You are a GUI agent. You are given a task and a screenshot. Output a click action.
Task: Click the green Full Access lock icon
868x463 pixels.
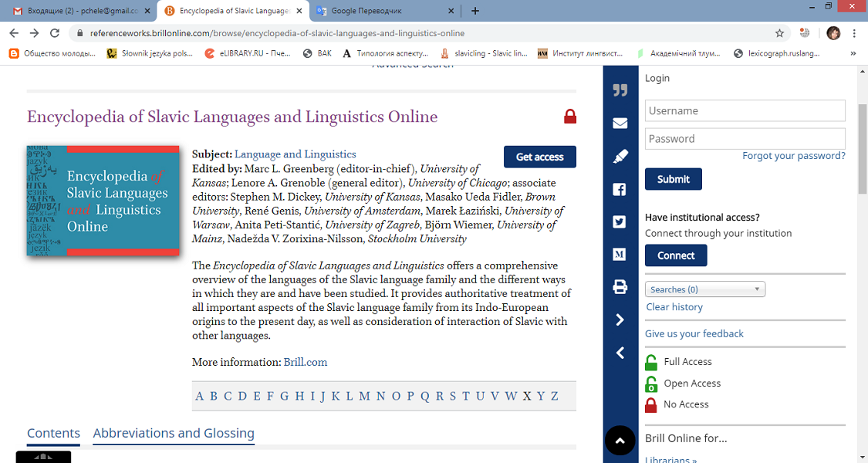[651, 362]
